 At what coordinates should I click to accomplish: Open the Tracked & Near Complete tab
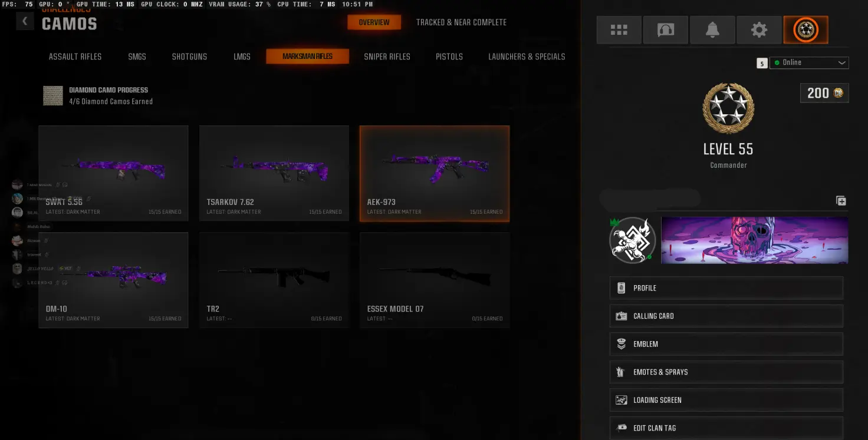pyautogui.click(x=461, y=22)
